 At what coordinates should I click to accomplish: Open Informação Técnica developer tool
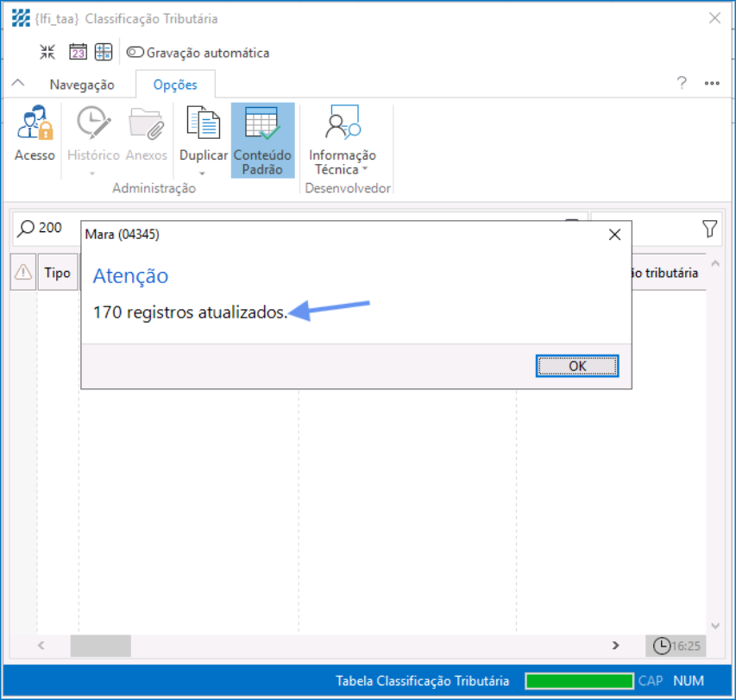[343, 126]
